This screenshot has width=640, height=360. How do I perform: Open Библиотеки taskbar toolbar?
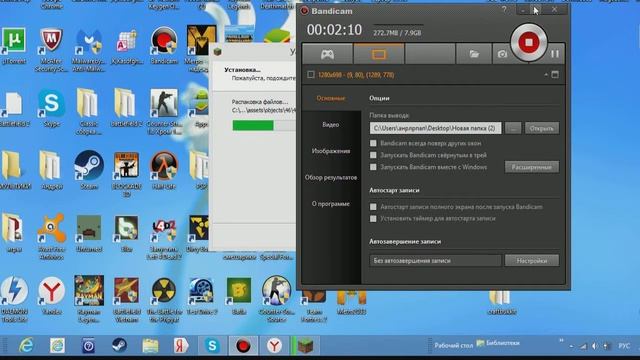[x=499, y=343]
